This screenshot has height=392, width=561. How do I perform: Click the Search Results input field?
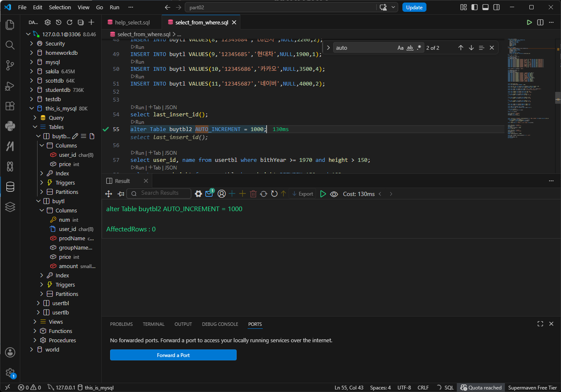coord(159,193)
